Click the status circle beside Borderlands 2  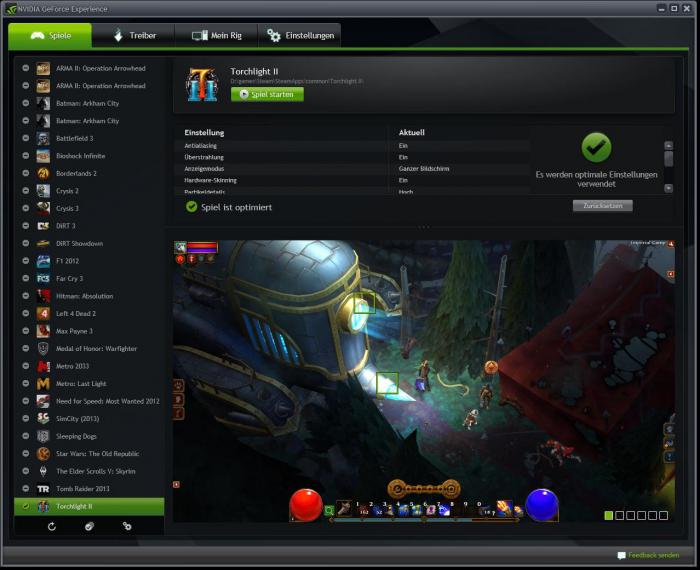[x=26, y=173]
